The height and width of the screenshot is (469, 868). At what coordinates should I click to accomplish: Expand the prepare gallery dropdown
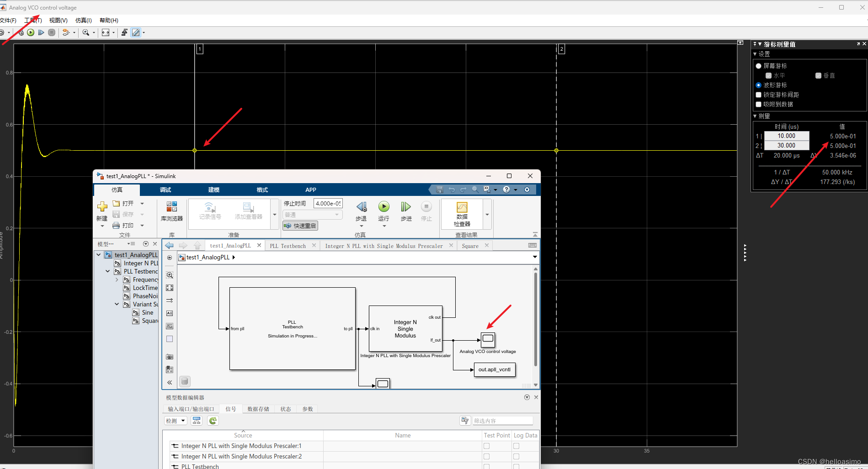(x=275, y=214)
